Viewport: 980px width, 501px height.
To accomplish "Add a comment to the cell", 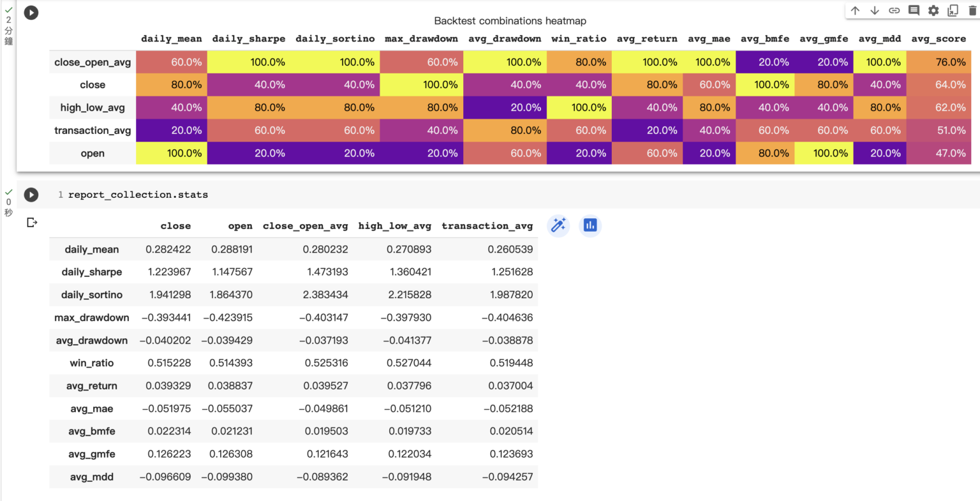I will pyautogui.click(x=914, y=10).
